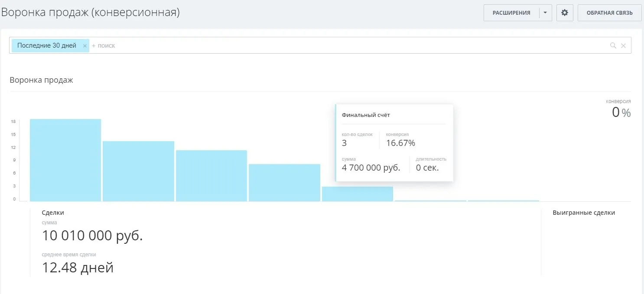This screenshot has width=644, height=294.
Task: Expand the dropdown arrow beside РАСШИРЕНИЯ
Action: [546, 13]
